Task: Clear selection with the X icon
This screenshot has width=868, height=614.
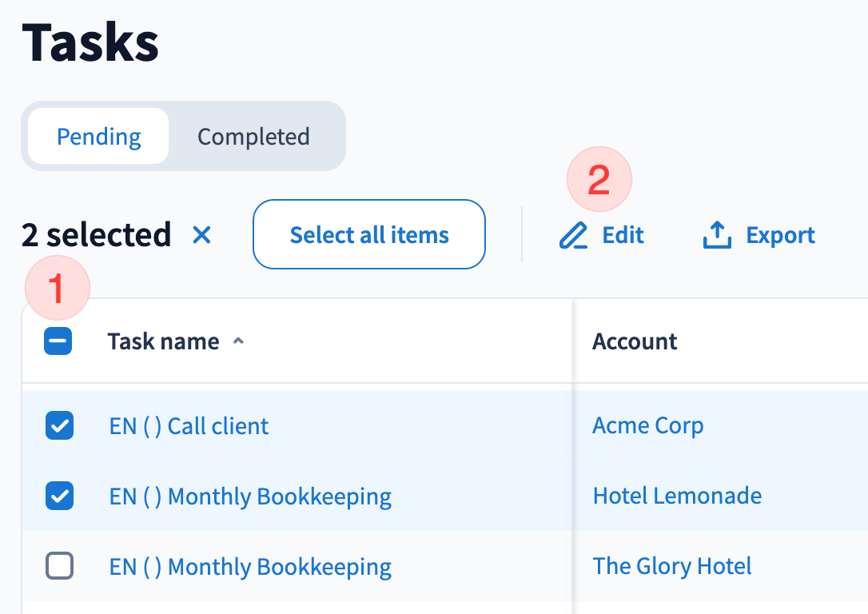Action: (201, 235)
